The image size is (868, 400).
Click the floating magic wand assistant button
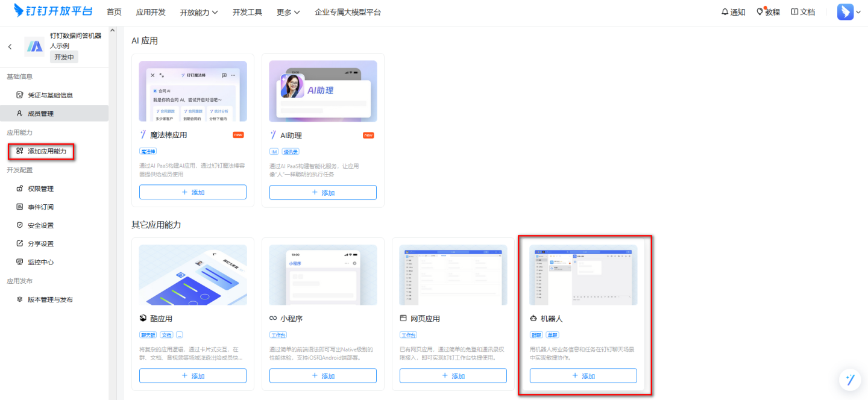(850, 380)
